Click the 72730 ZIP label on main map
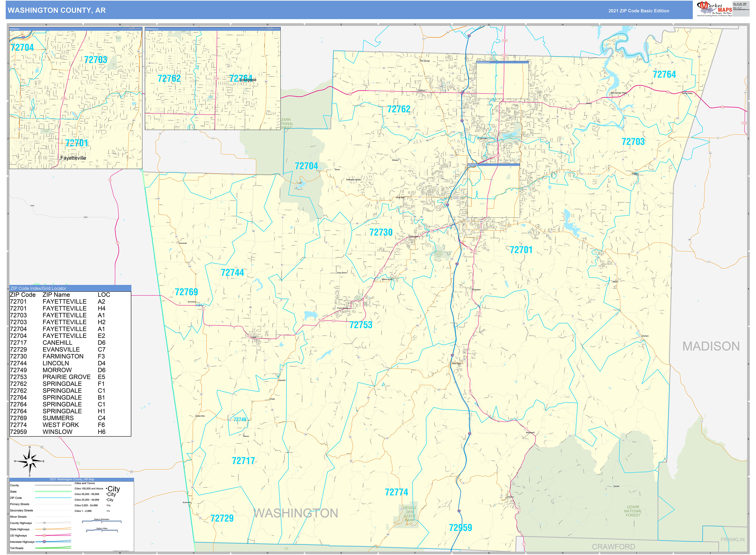Screen dimensions: 756x555 click(x=381, y=232)
